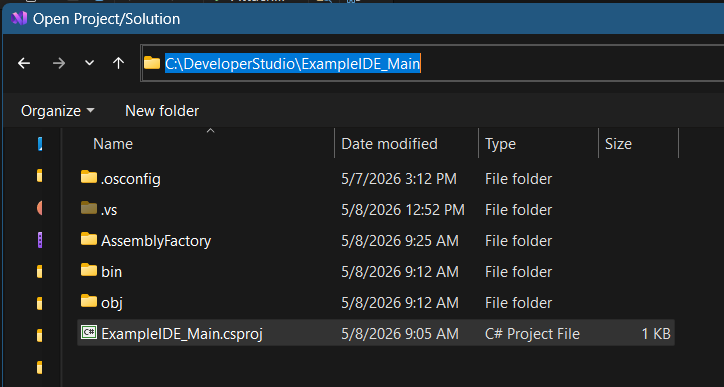Click the 1 KB size cell
The width and height of the screenshot is (724, 387).
click(656, 334)
